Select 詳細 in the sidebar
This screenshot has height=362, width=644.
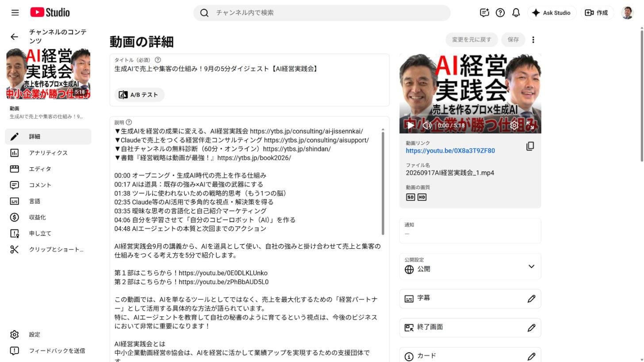48,136
